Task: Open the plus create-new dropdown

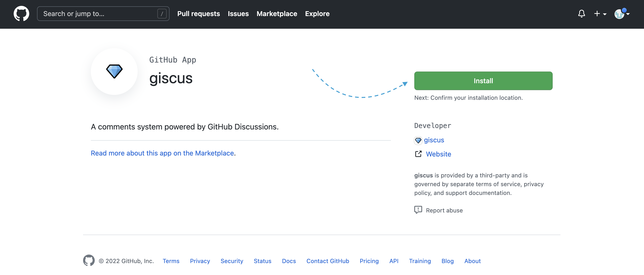Action: pos(600,14)
